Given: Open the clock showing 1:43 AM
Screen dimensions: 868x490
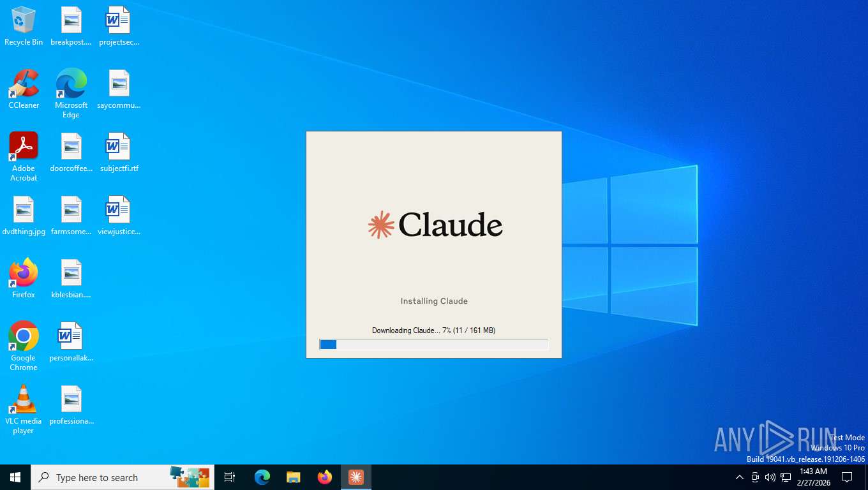Looking at the screenshot, I should pyautogui.click(x=813, y=477).
